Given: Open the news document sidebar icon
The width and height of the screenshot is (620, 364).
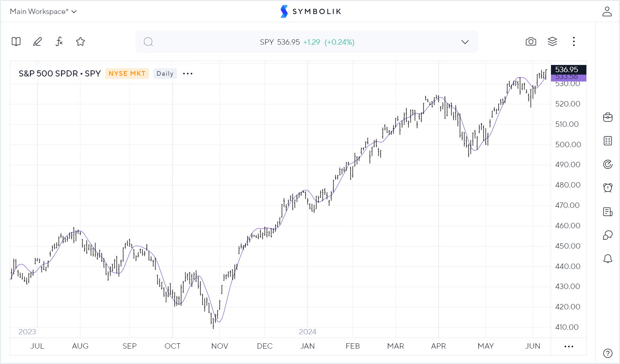Looking at the screenshot, I should click(608, 211).
